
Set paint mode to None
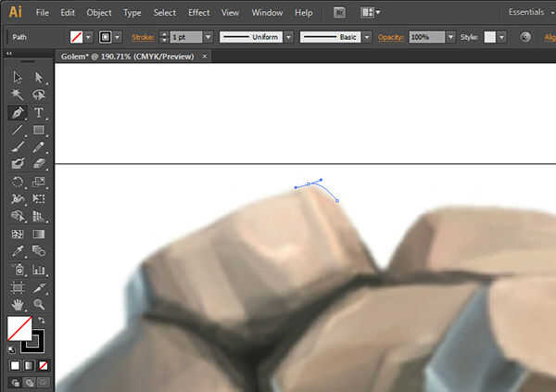[x=44, y=365]
